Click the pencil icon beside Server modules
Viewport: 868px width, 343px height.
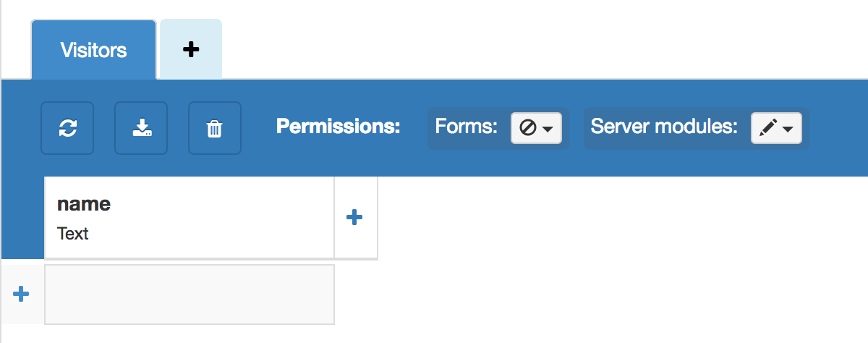pyautogui.click(x=768, y=128)
